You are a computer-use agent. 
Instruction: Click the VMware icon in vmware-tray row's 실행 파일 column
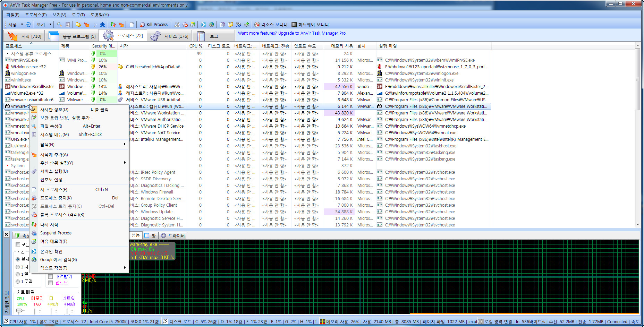[380, 106]
